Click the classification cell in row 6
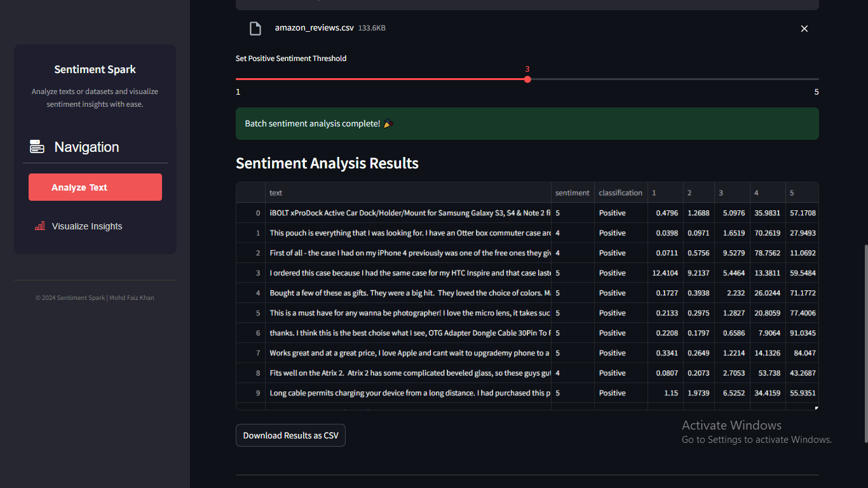Image resolution: width=868 pixels, height=488 pixels. click(x=620, y=333)
